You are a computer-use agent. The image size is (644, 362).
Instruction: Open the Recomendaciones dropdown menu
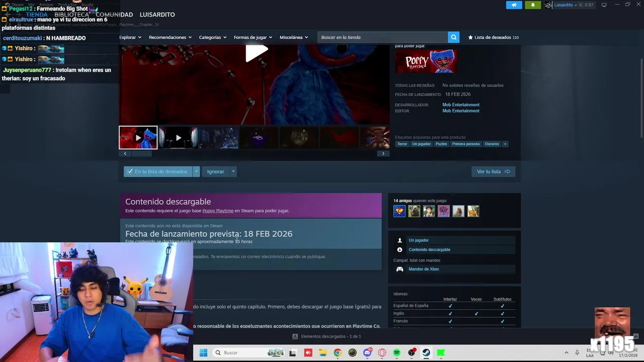170,37
